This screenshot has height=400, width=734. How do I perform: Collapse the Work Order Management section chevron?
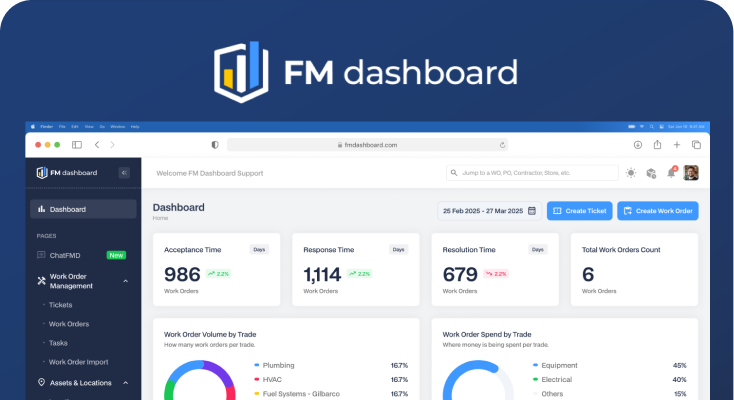(125, 281)
